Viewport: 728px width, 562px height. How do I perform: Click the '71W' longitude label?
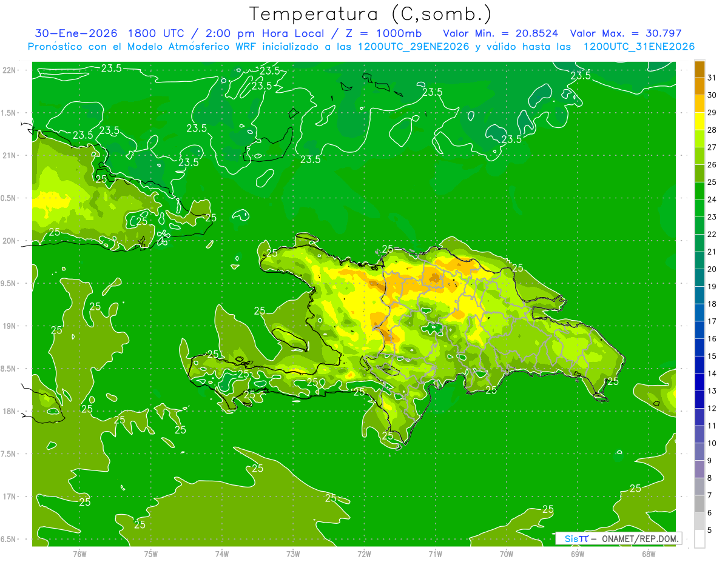click(x=435, y=554)
